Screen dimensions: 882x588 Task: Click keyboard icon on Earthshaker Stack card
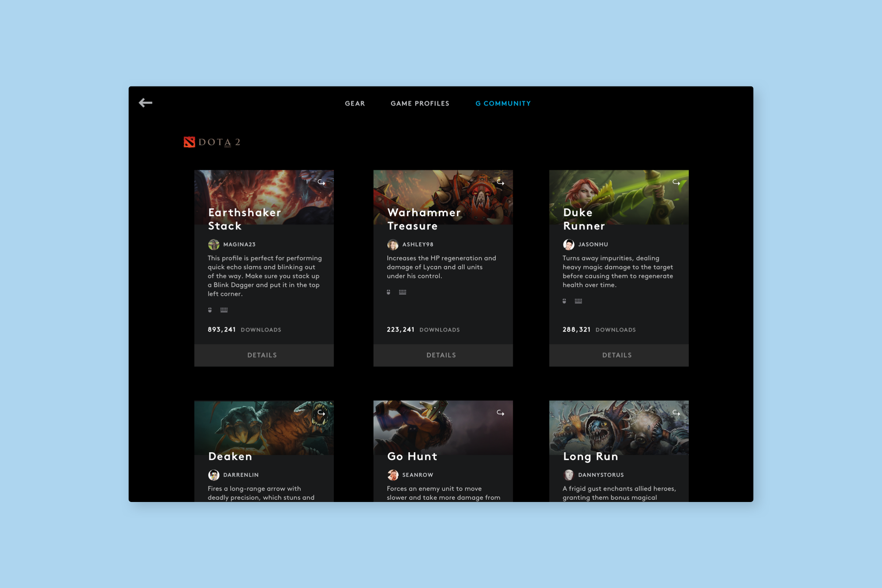[224, 310]
